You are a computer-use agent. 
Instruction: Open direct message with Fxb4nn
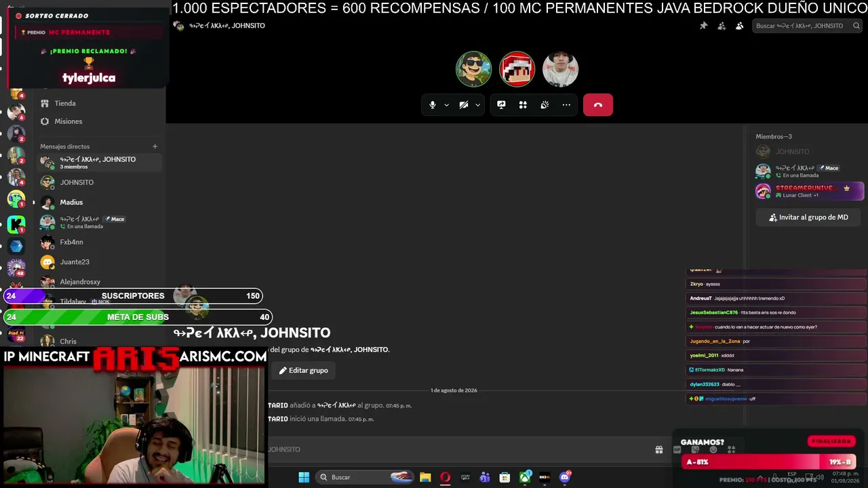(x=100, y=242)
